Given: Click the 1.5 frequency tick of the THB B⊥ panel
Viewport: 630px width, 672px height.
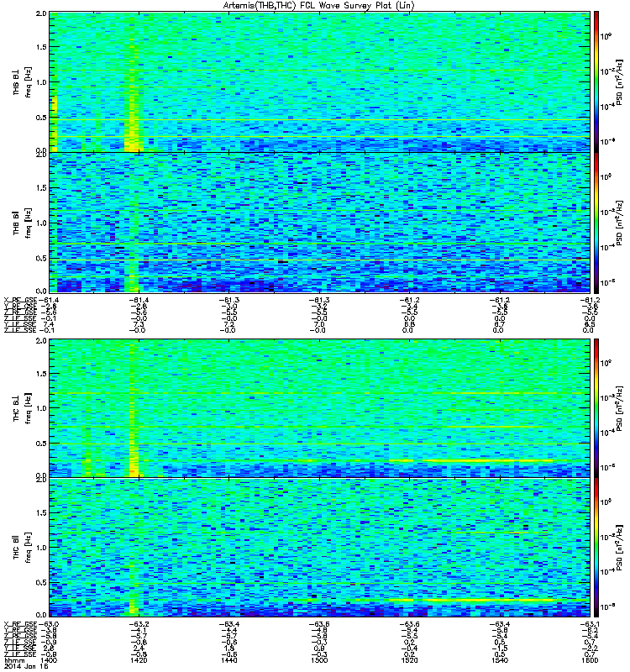Looking at the screenshot, I should click(x=41, y=47).
